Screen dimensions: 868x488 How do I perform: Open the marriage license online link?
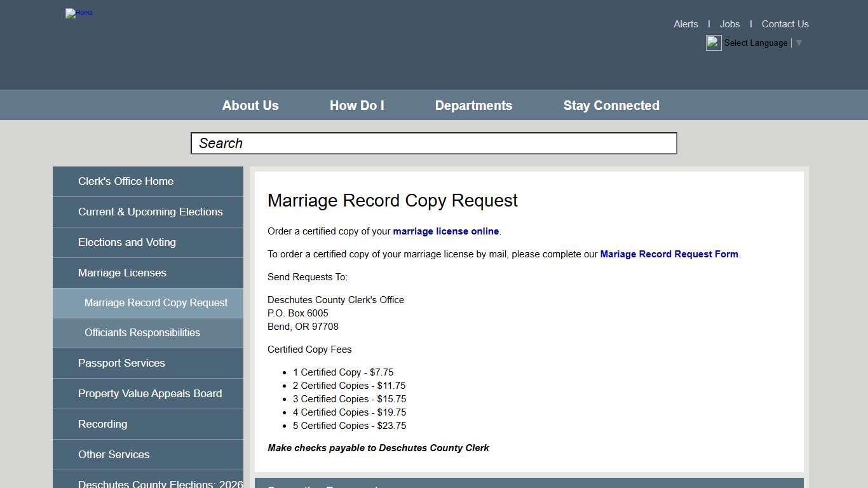coord(445,231)
